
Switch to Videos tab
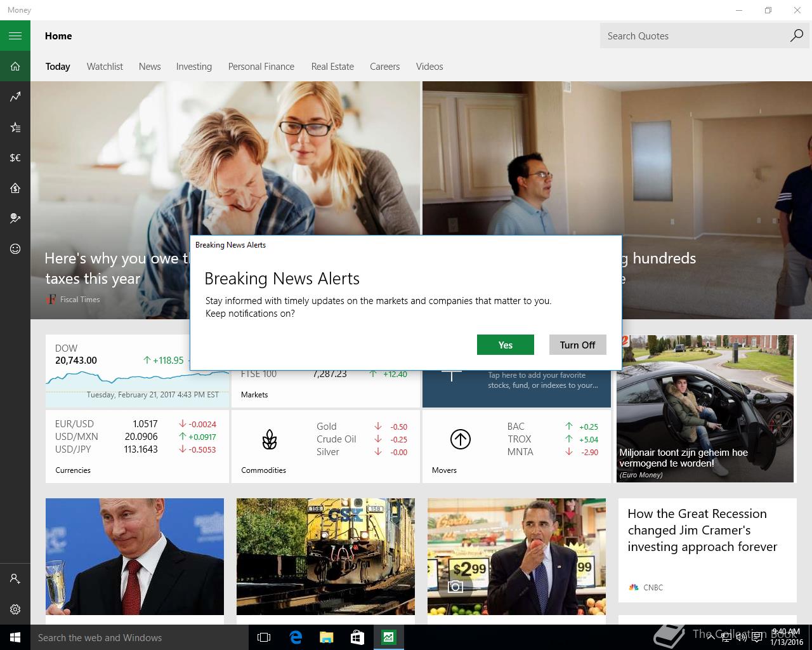click(429, 67)
